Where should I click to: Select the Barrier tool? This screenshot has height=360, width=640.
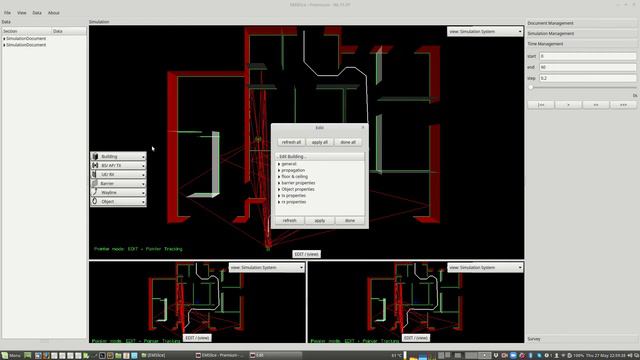pos(118,183)
